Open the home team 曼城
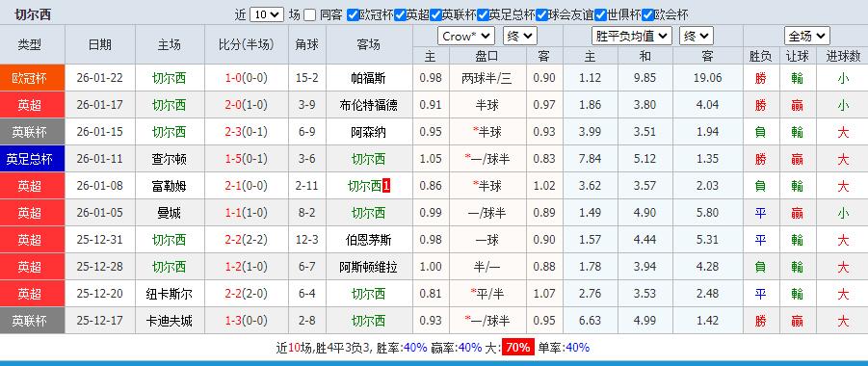868x366 pixels. point(170,213)
